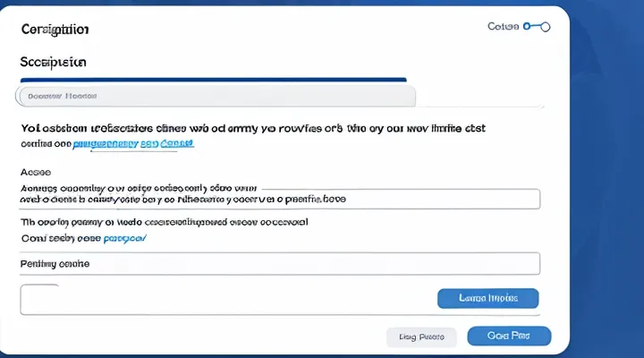The height and width of the screenshot is (358, 644).
Task: Click the 'Th oeefrn' description line
Action: click(x=165, y=221)
